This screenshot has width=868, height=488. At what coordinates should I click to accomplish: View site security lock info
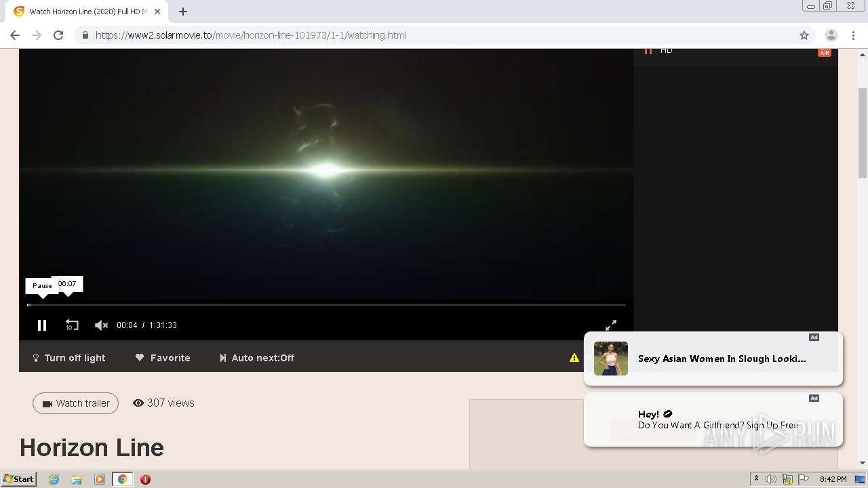85,35
